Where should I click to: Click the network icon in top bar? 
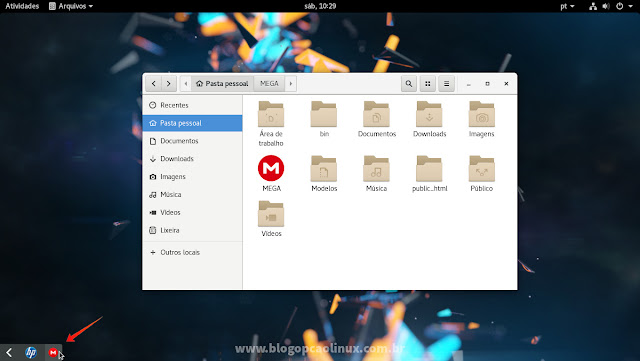pos(593,6)
